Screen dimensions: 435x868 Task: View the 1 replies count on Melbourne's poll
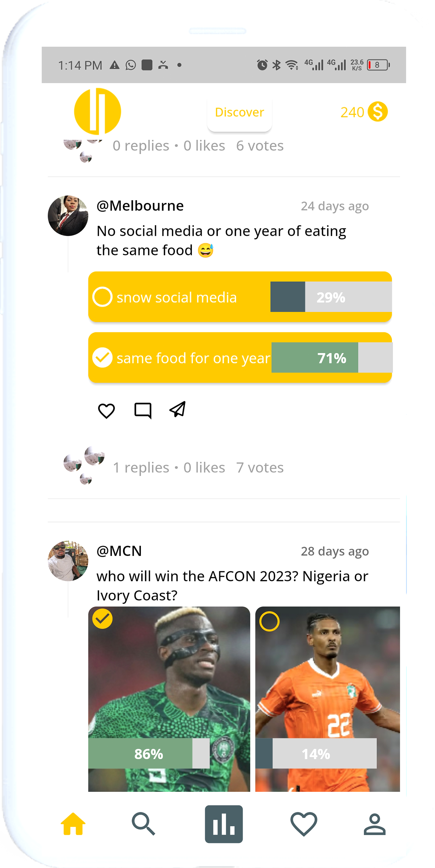pyautogui.click(x=141, y=468)
